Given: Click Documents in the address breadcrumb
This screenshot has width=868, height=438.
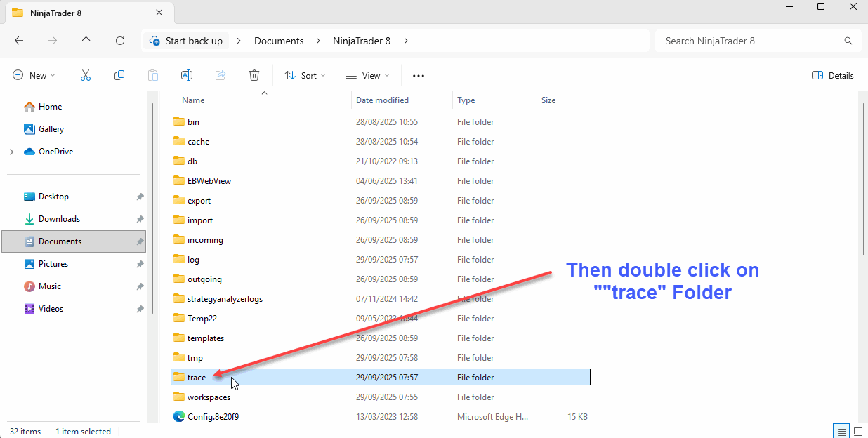Looking at the screenshot, I should (x=279, y=41).
